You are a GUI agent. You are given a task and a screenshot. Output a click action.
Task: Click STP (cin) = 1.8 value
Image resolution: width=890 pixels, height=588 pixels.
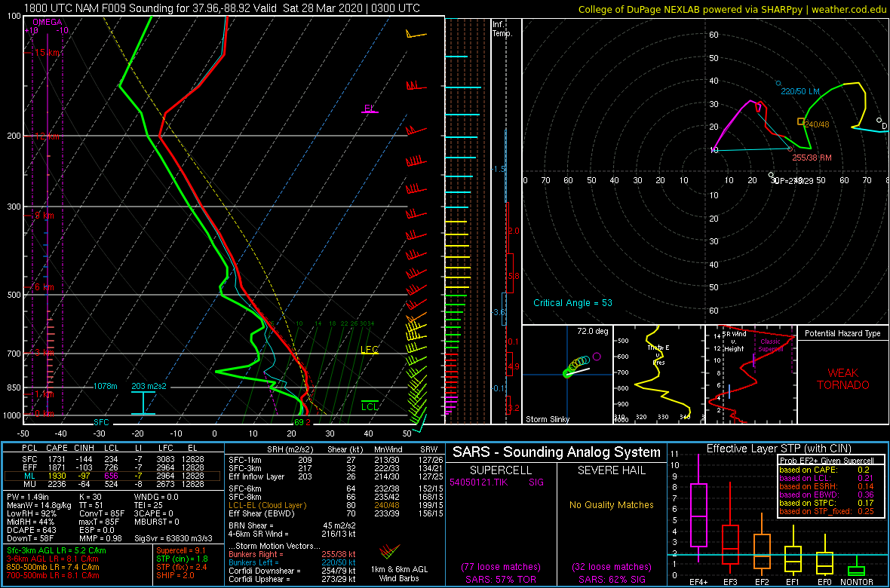point(183,559)
